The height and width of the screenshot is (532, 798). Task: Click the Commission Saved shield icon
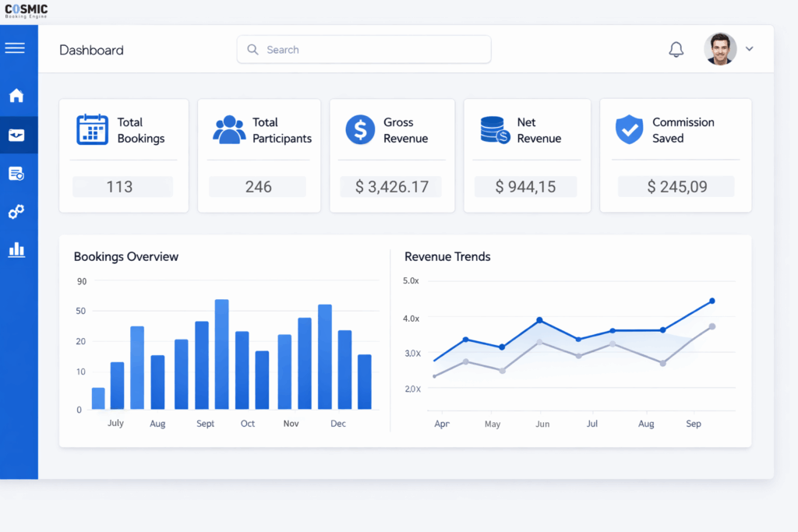click(x=629, y=129)
